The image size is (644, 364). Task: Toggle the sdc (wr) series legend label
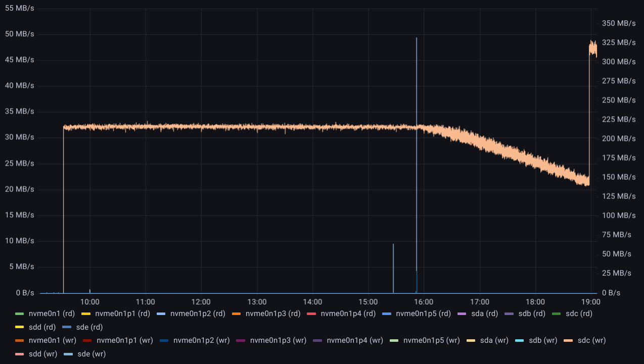(591, 340)
